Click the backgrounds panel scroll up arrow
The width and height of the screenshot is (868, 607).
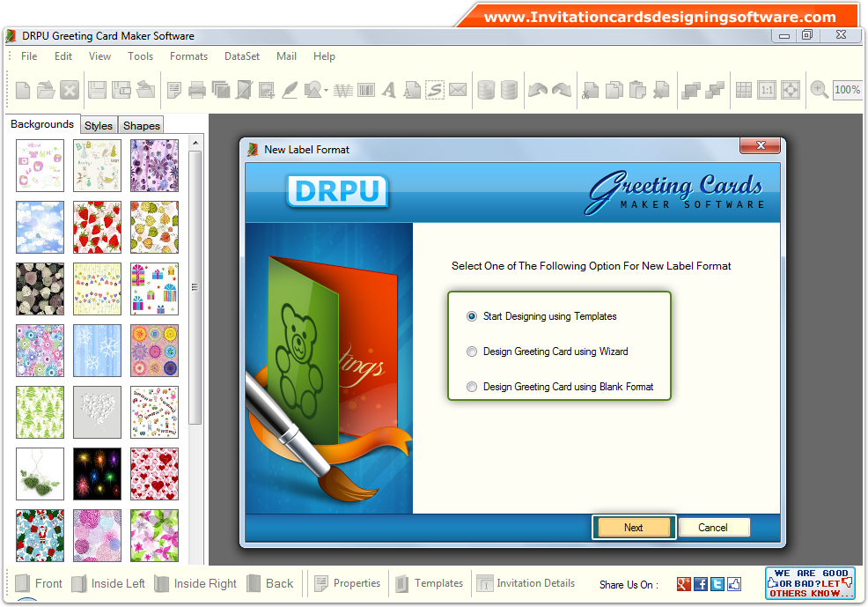coord(195,143)
